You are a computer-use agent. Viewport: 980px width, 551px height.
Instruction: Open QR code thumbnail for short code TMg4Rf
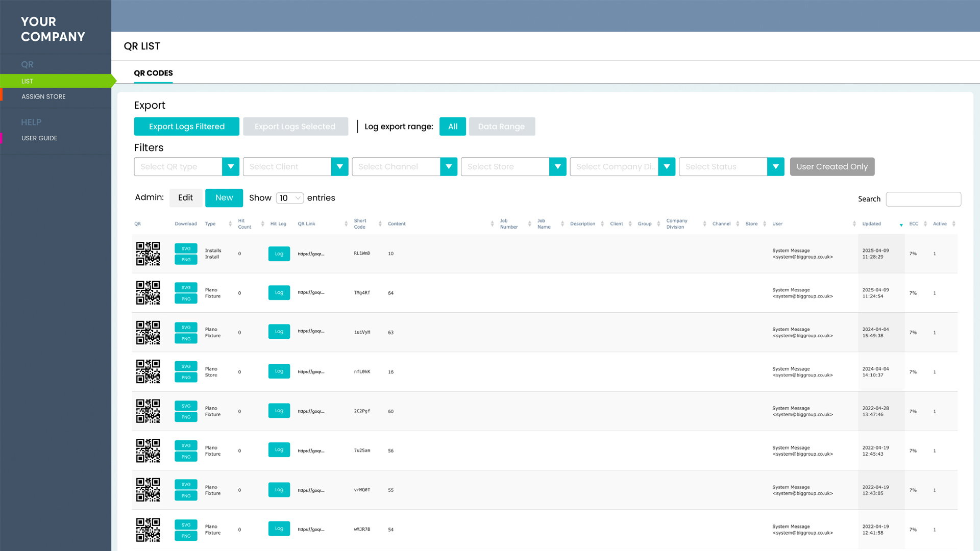(148, 293)
